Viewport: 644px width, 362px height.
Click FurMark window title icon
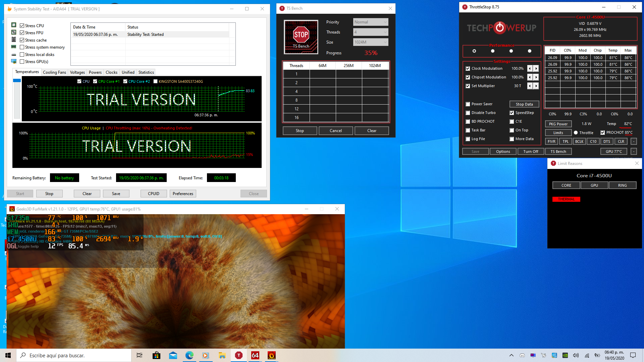(x=12, y=209)
